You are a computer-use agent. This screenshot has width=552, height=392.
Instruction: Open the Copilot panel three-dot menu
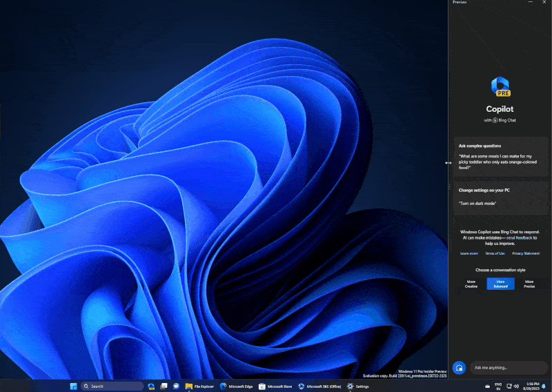coord(530,3)
